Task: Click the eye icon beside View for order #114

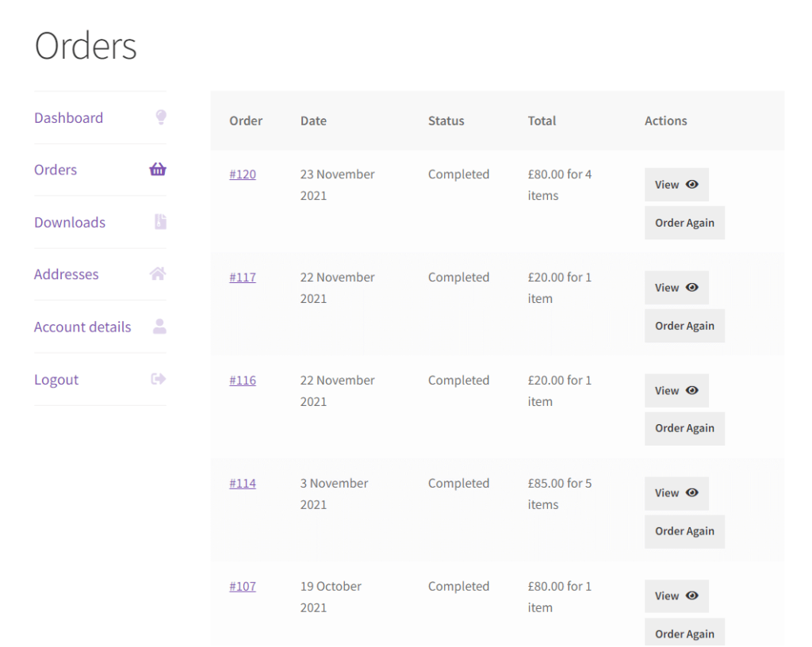Action: pyautogui.click(x=693, y=492)
